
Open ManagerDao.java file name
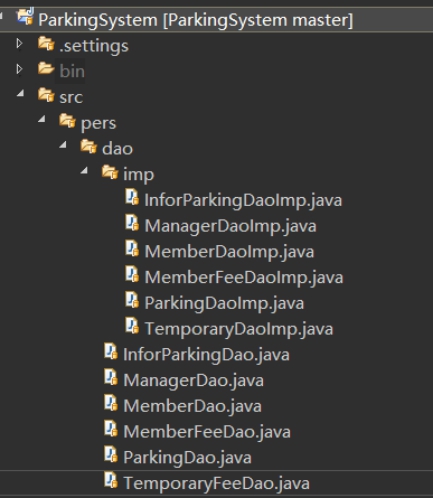(x=194, y=381)
